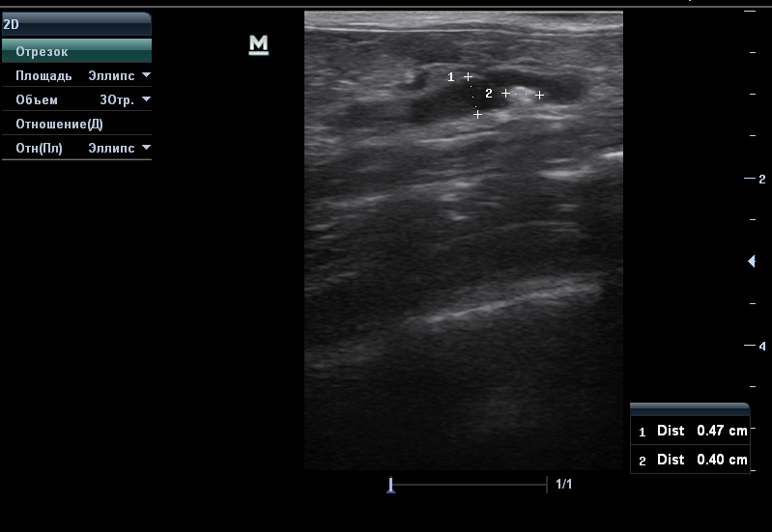Select the Площадь measurement label
772x532 pixels.
pyautogui.click(x=43, y=75)
